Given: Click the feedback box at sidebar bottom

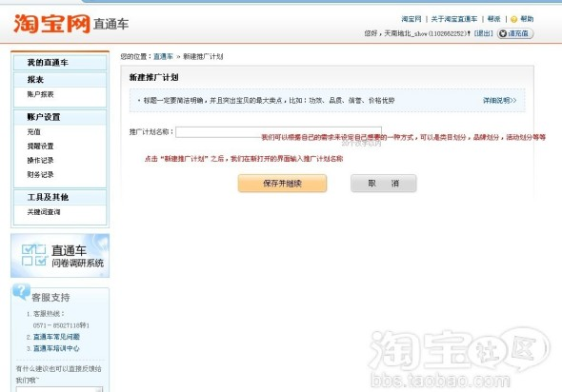Looking at the screenshot, I should pyautogui.click(x=59, y=389).
